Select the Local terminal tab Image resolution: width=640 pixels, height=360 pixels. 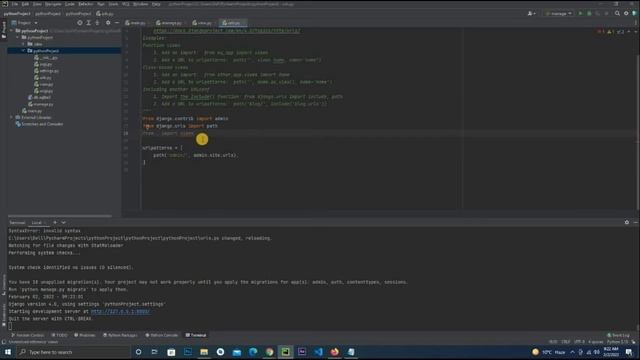coord(37,223)
